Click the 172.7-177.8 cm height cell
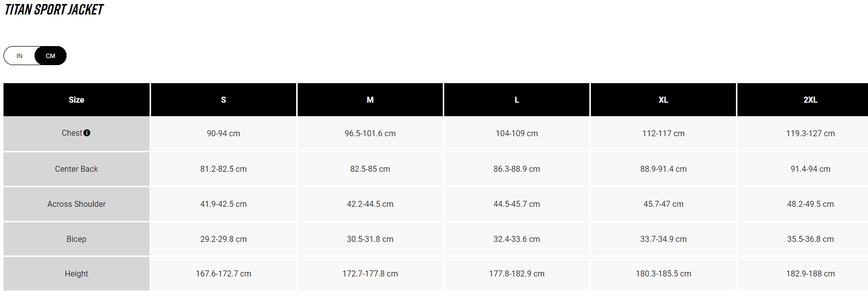The image size is (868, 300). (370, 273)
